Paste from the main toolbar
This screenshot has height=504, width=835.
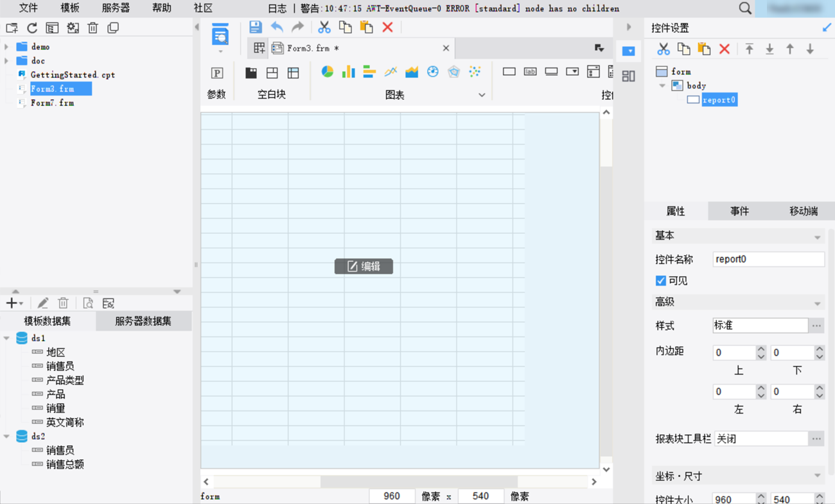(367, 27)
